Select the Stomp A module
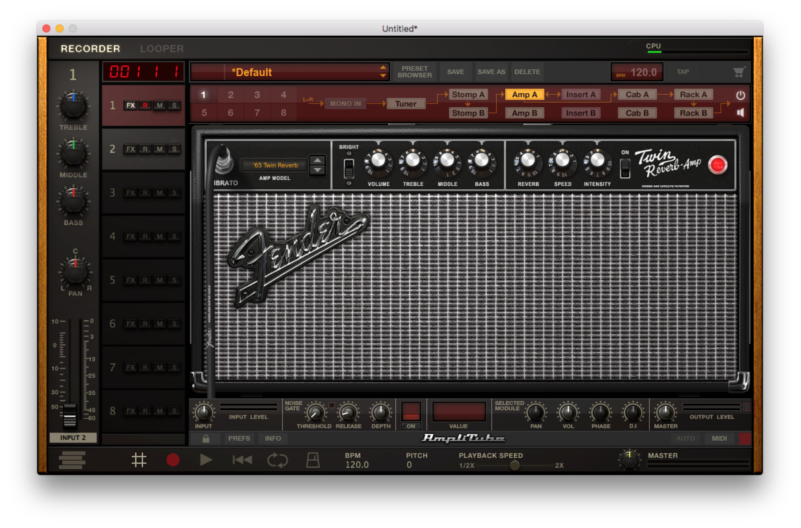Screen dimensions: 801x528 (468, 94)
